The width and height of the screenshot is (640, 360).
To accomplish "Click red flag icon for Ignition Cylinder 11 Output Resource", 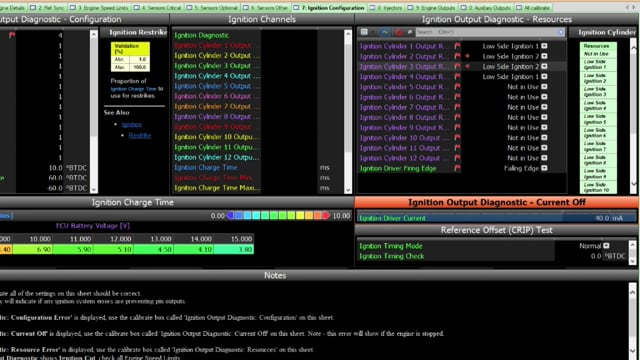I will pyautogui.click(x=457, y=148).
